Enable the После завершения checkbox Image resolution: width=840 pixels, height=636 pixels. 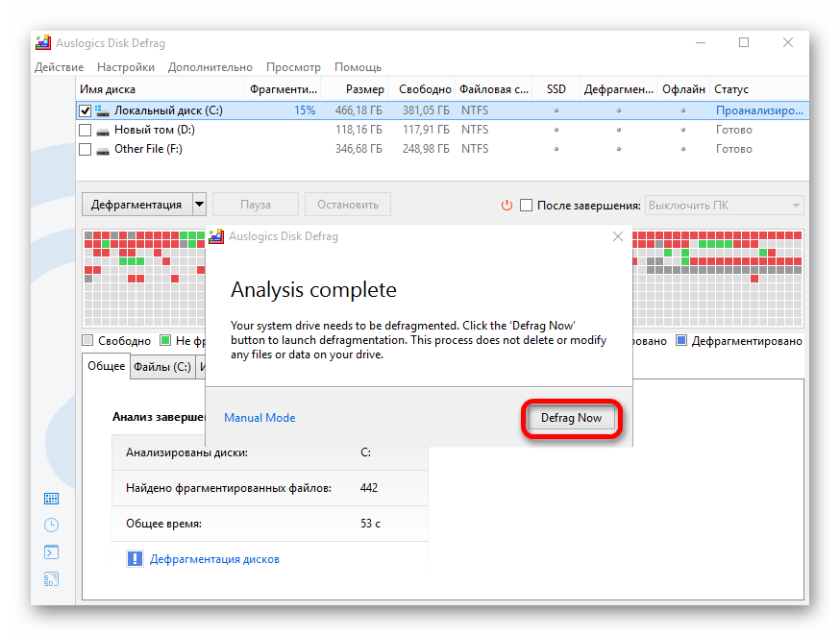coord(526,205)
